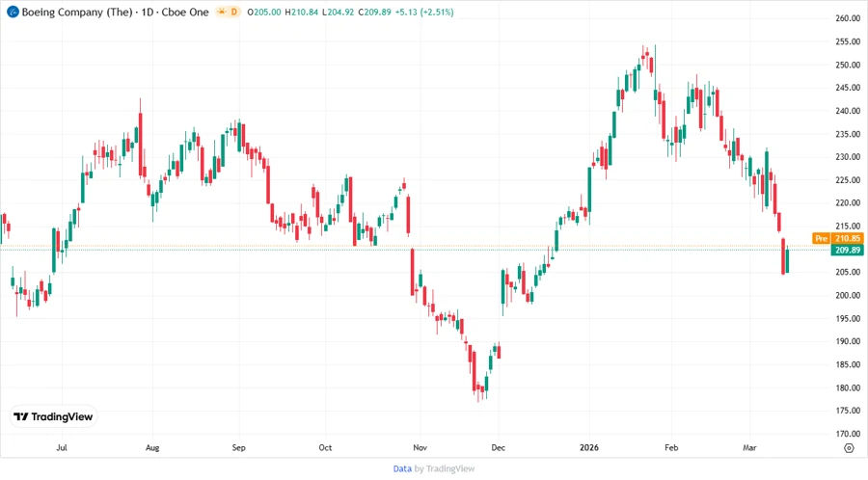Select the high value H210.84
Image resolution: width=868 pixels, height=480 pixels.
coord(301,12)
